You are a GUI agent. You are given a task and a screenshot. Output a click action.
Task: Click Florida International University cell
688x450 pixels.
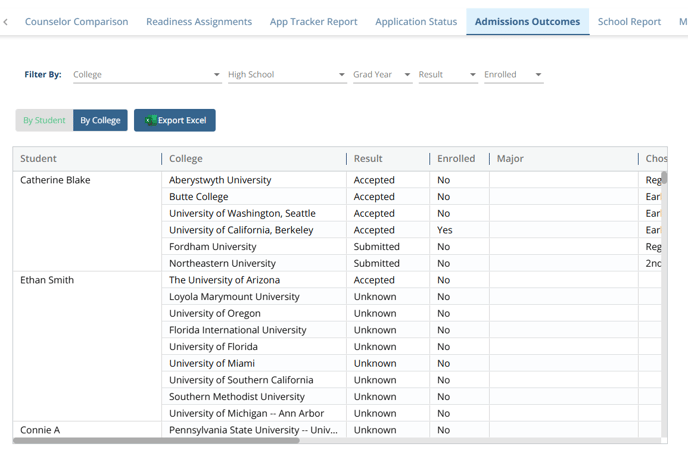click(x=254, y=330)
